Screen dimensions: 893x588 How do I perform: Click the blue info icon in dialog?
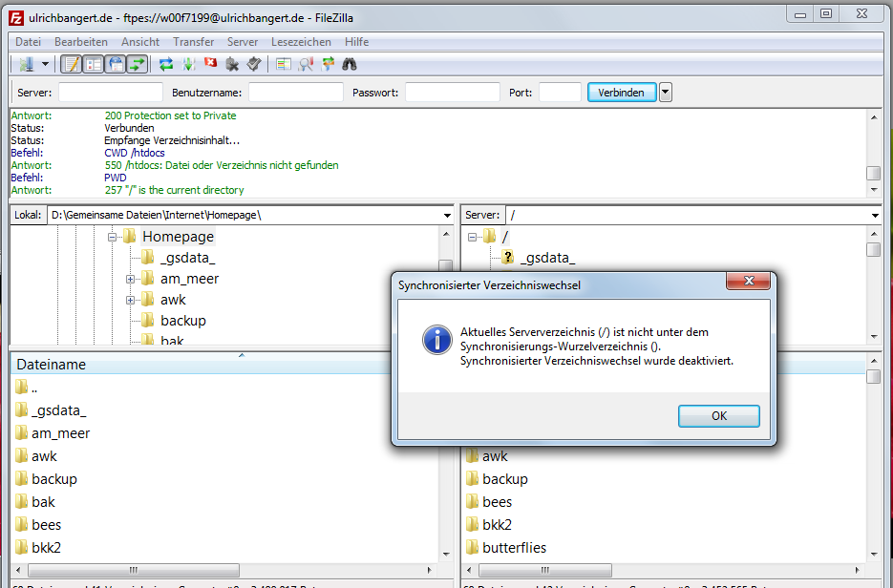(x=436, y=340)
